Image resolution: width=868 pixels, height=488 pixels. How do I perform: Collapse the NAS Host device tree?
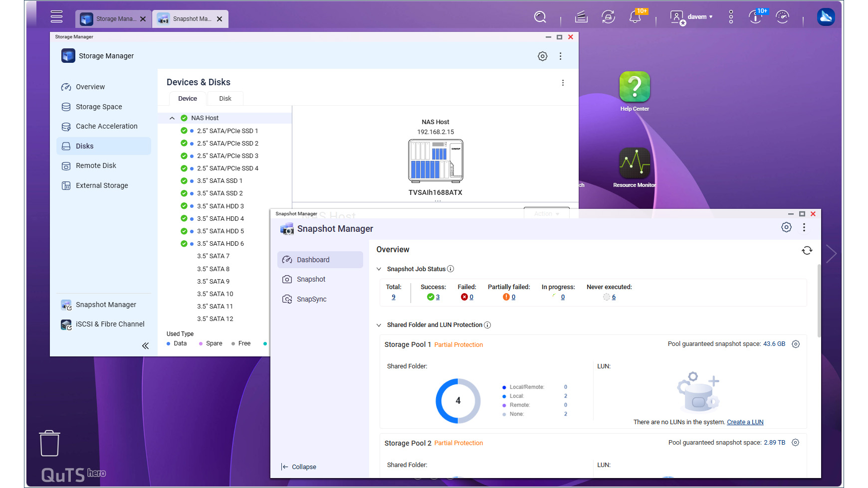[172, 118]
